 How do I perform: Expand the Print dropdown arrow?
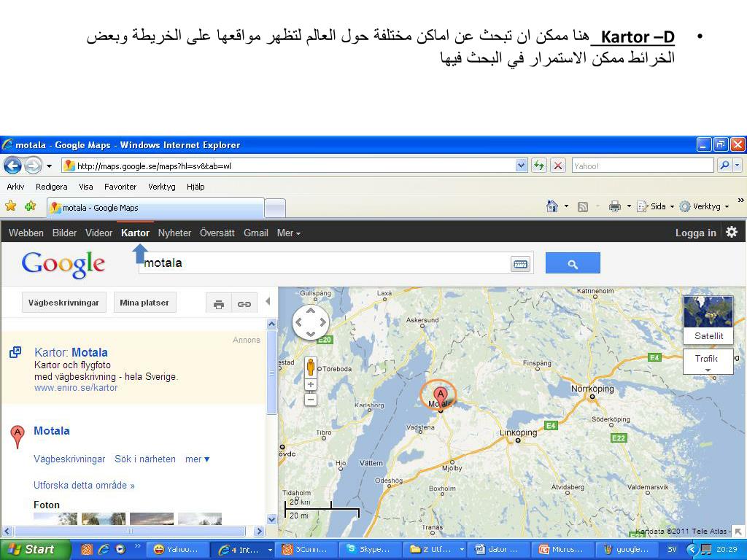629,206
